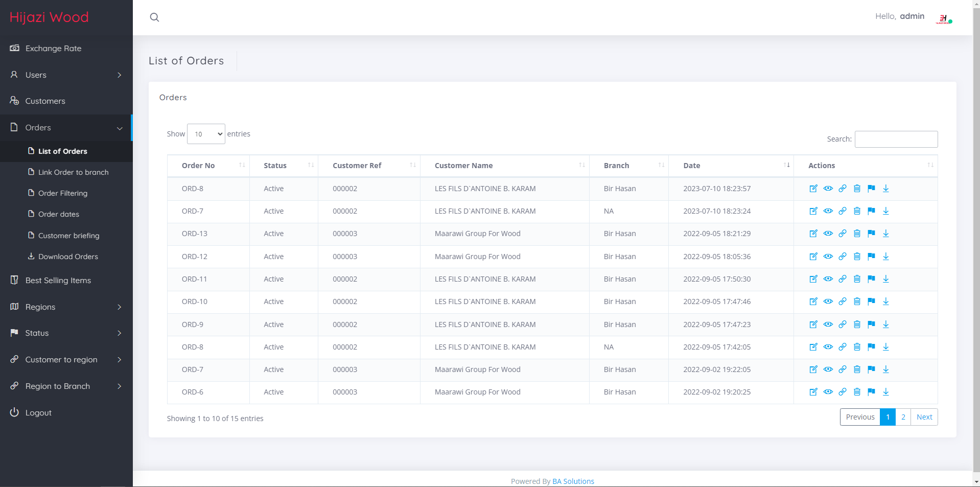
Task: Click the admin profile avatar icon
Action: point(943,19)
